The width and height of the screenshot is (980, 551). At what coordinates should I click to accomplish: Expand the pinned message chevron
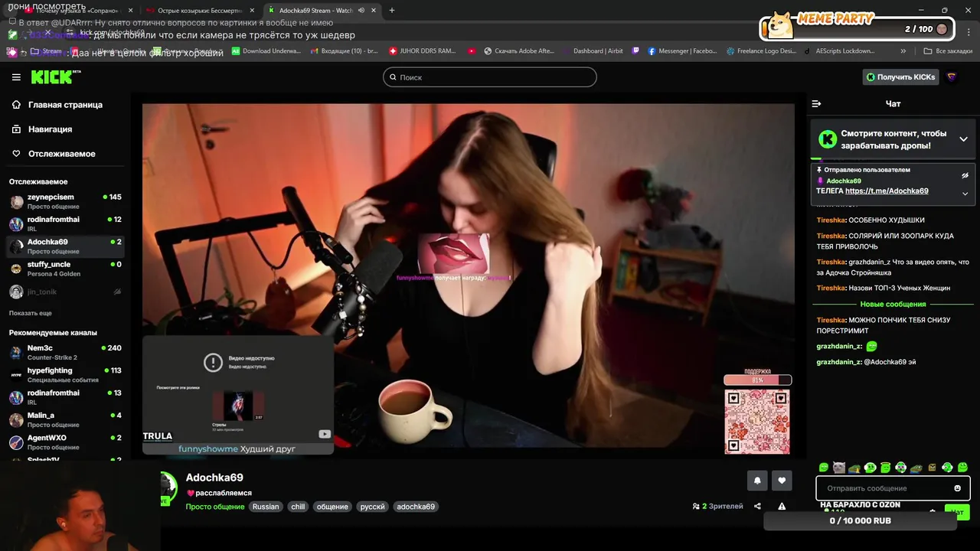[965, 194]
